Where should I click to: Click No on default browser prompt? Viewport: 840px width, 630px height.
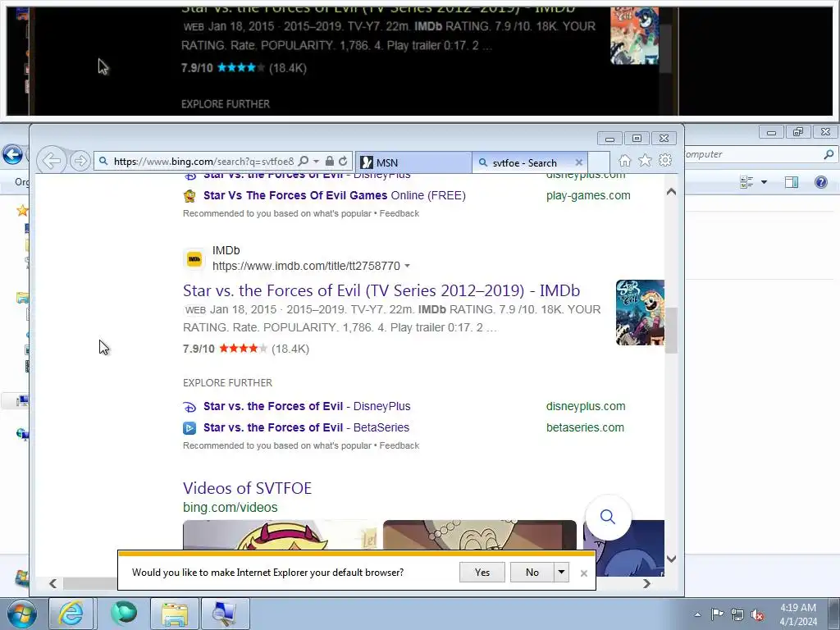[x=532, y=572]
